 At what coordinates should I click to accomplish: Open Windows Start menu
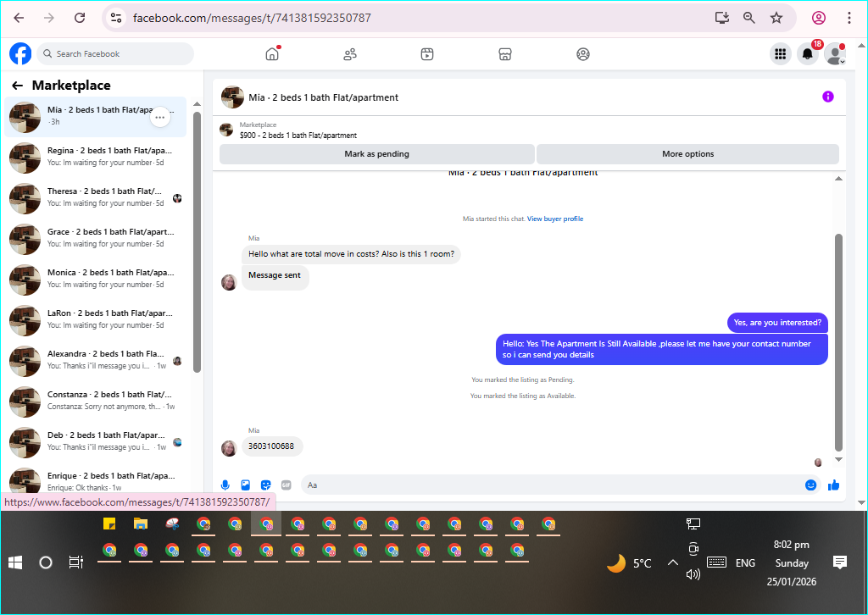click(15, 563)
